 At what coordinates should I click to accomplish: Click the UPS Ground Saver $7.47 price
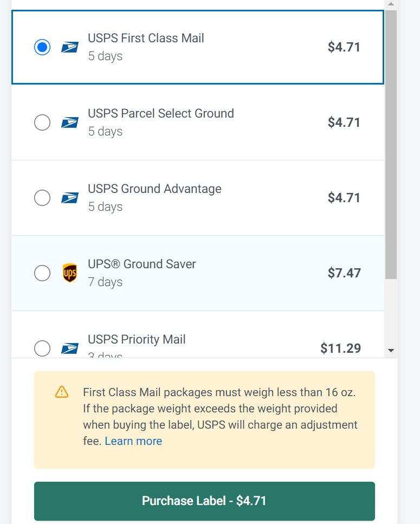pyautogui.click(x=344, y=273)
